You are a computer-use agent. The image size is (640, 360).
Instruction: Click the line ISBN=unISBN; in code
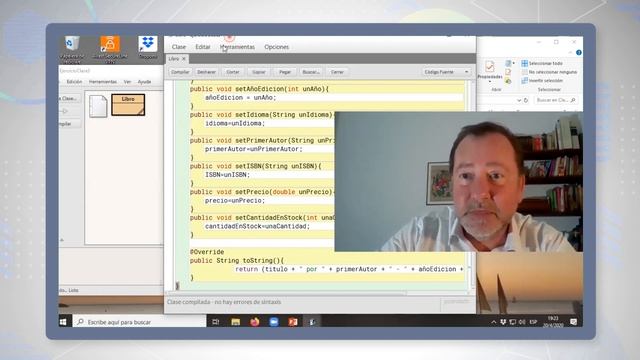pos(227,174)
